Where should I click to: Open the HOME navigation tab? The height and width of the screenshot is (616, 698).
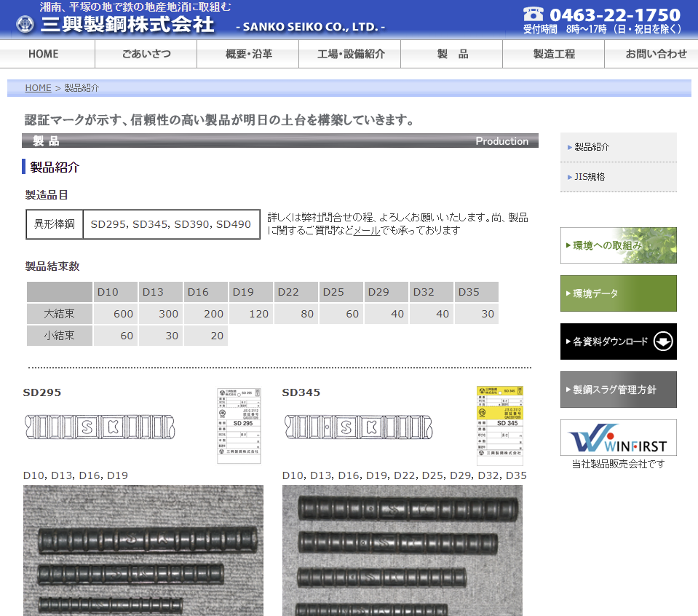[x=47, y=54]
